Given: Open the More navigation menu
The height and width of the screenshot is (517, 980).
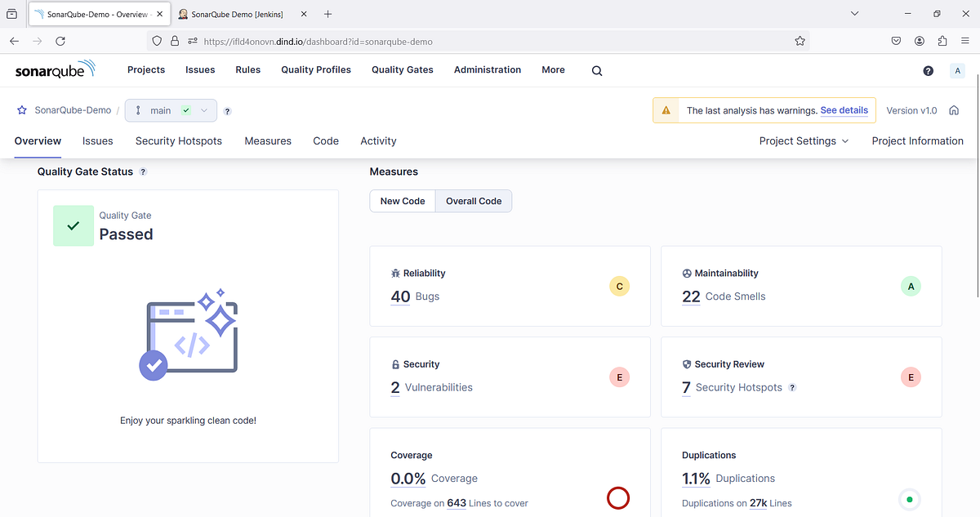Looking at the screenshot, I should tap(553, 70).
